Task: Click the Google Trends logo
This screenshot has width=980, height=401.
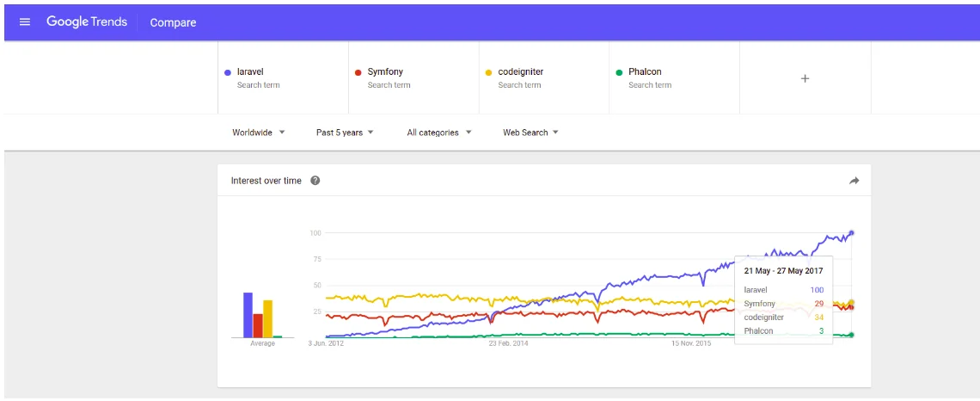Action: point(86,22)
